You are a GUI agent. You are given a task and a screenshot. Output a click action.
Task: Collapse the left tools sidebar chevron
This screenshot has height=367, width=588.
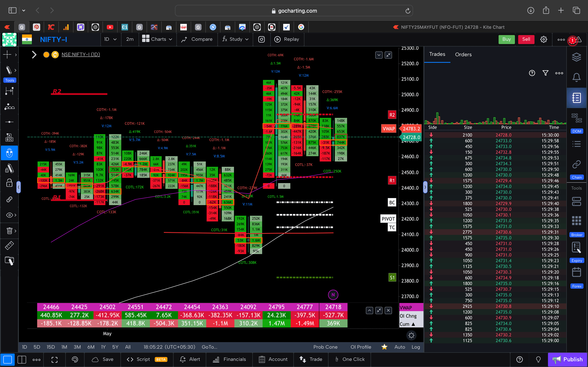pyautogui.click(x=19, y=187)
